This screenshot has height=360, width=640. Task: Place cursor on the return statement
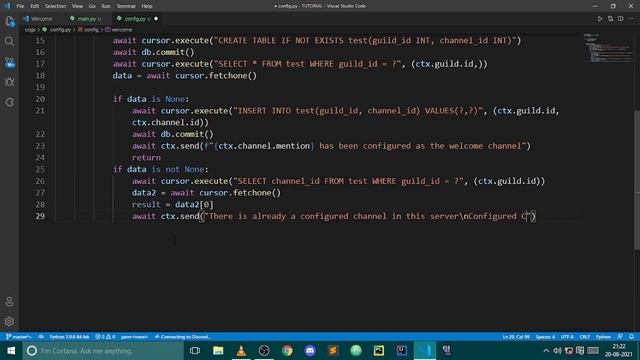[x=146, y=158]
